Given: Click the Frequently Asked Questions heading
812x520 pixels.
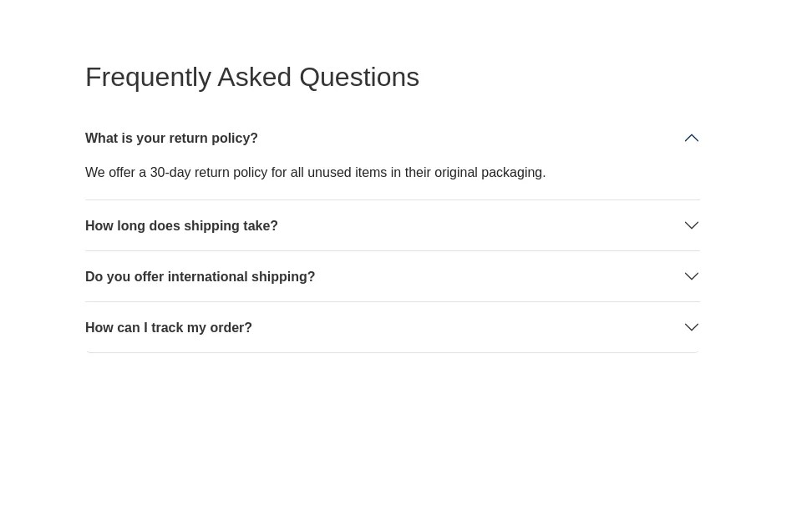Looking at the screenshot, I should [x=251, y=77].
